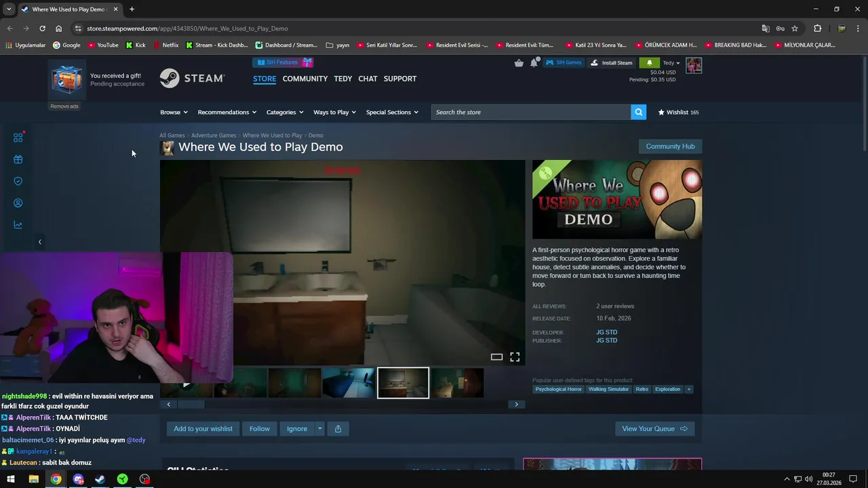Viewport: 868px width, 488px height.
Task: Open the Wishlist 165 link
Action: pyautogui.click(x=679, y=113)
